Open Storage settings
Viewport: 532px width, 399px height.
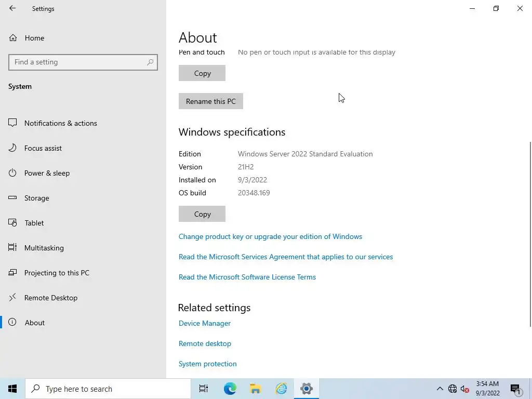[x=37, y=198]
